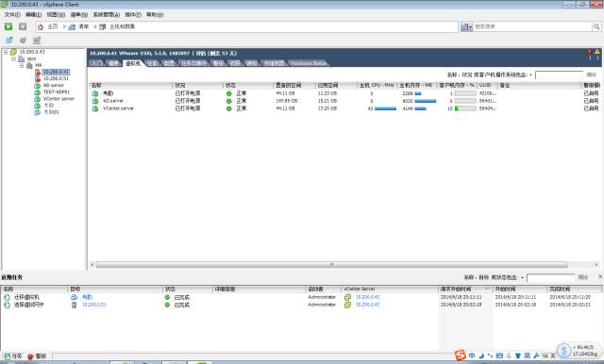
Task: Select host 10.200.0.41 in the tree
Action: pos(56,72)
